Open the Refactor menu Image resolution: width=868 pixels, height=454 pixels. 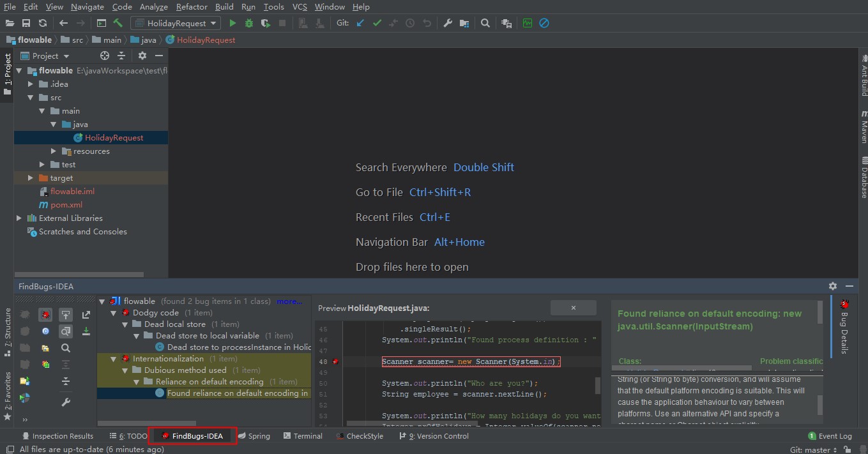tap(192, 7)
